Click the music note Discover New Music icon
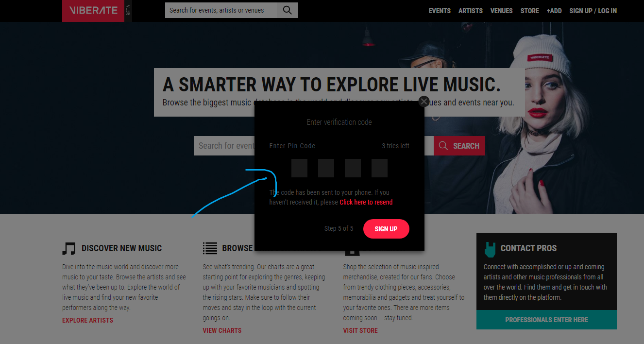The image size is (644, 344). (69, 249)
